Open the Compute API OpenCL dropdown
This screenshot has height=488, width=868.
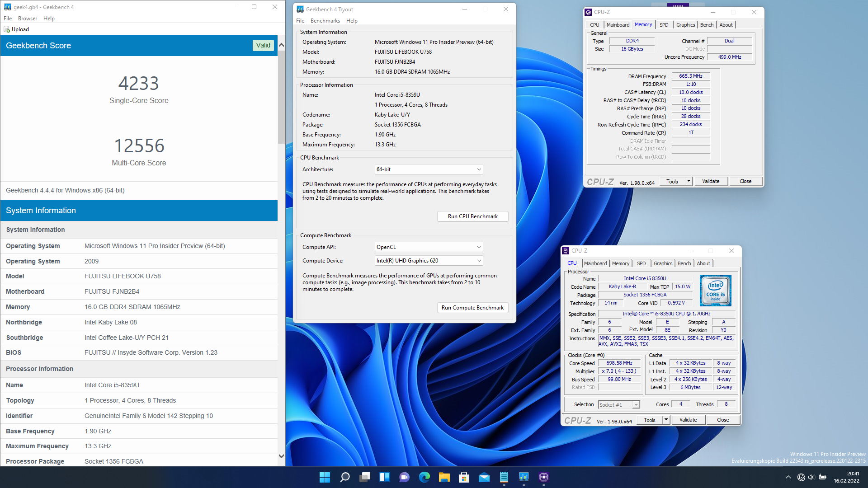coord(429,247)
